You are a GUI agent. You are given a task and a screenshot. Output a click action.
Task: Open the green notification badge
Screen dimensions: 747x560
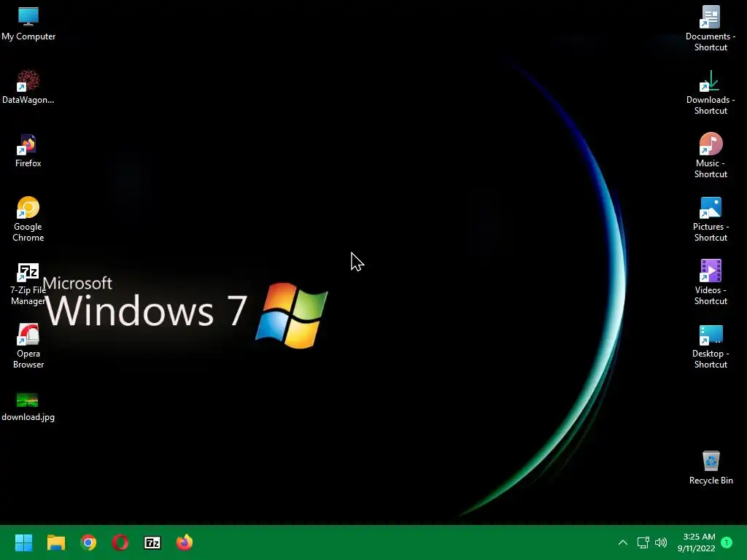727,542
